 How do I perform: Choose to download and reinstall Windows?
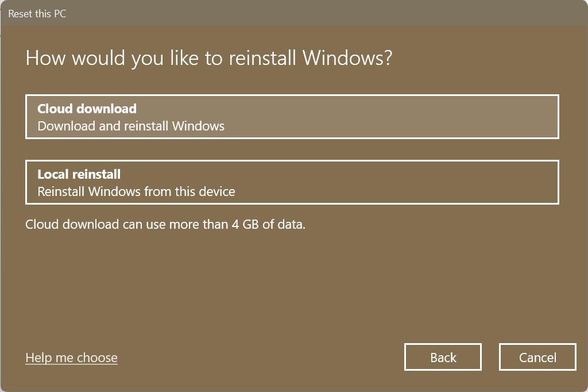292,116
